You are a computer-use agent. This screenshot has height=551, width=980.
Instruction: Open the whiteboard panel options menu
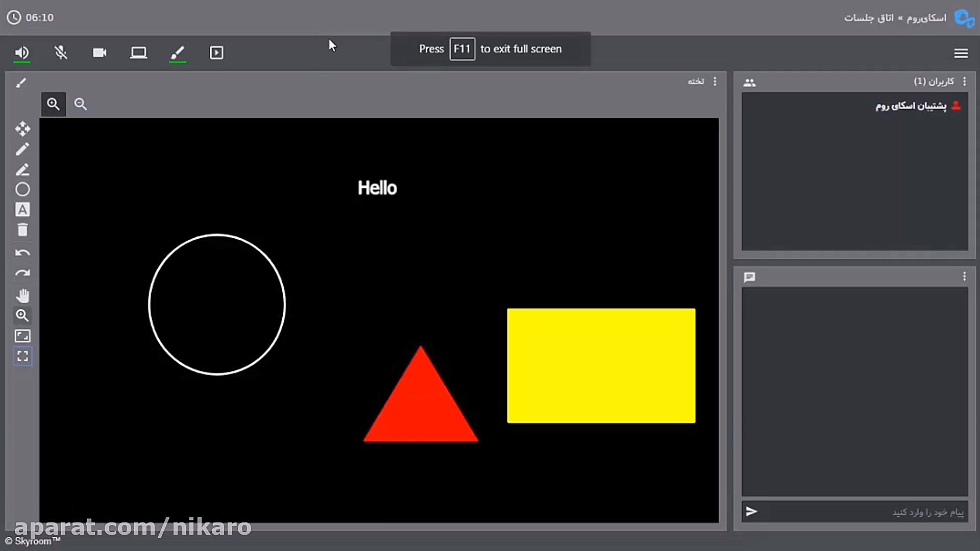(715, 82)
